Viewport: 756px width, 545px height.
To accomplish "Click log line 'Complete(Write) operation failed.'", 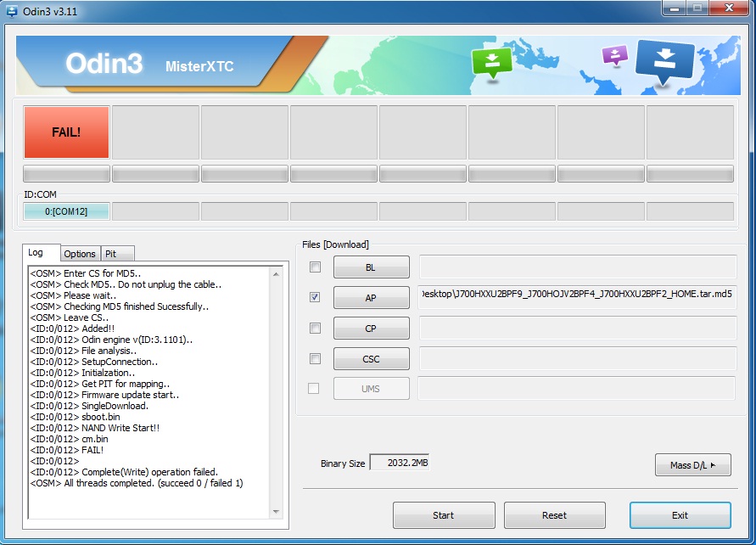I will pyautogui.click(x=125, y=472).
